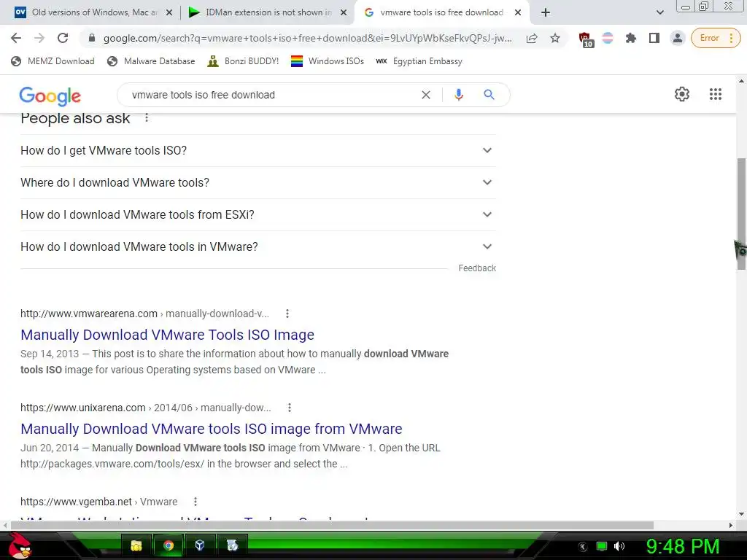Bookmark this page with the star icon
This screenshot has height=560, width=747.
point(555,38)
